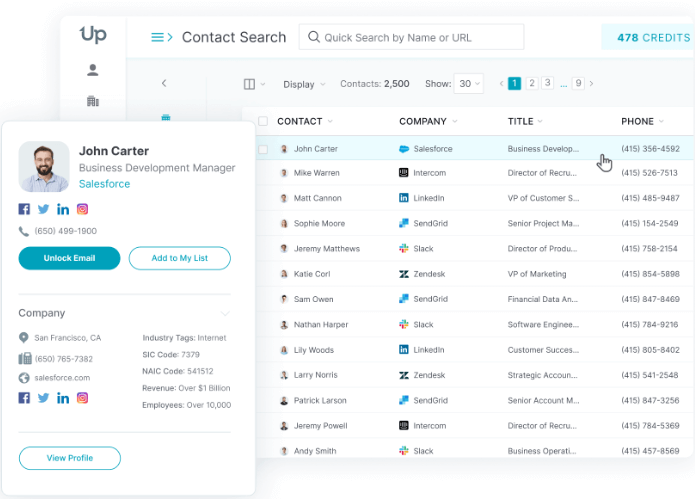Open the CONTACT column sort dropdown
The height and width of the screenshot is (499, 695).
tap(330, 121)
